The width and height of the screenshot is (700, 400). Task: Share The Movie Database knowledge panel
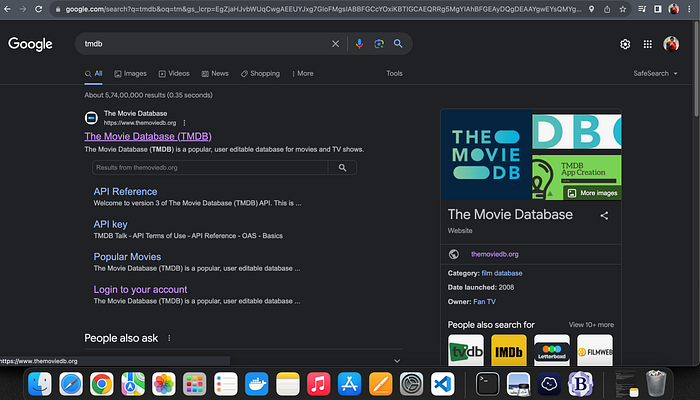click(x=604, y=216)
